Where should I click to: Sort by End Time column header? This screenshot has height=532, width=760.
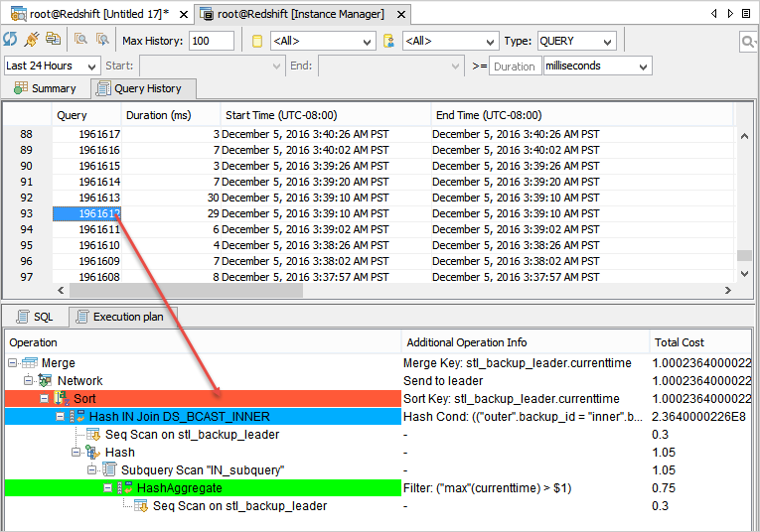tap(581, 115)
